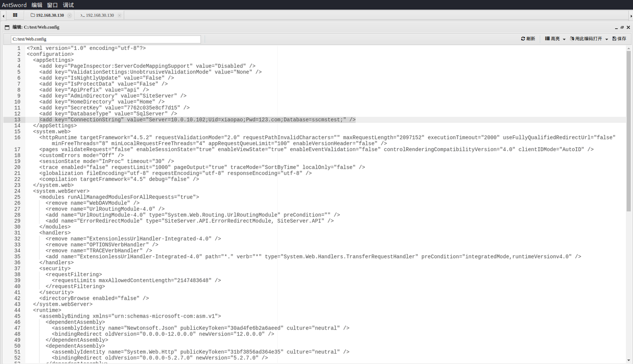The height and width of the screenshot is (364, 633).
Task: Click the 保存 save icon
Action: (x=614, y=39)
